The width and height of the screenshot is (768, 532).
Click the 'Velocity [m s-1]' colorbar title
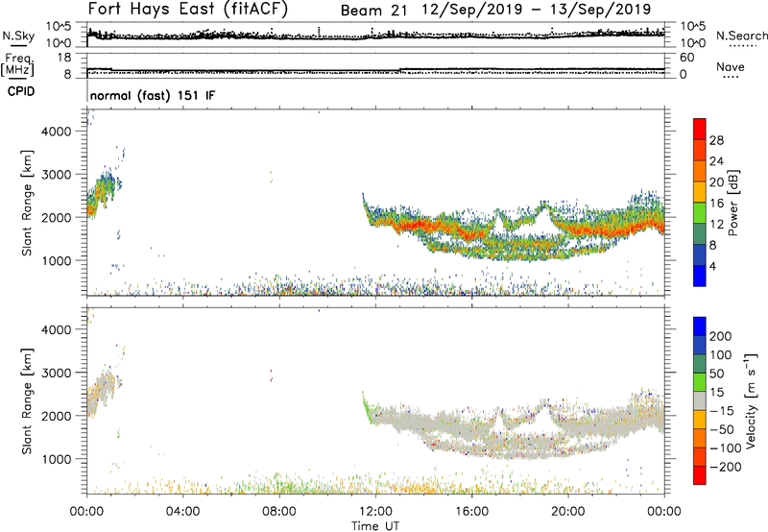click(750, 401)
